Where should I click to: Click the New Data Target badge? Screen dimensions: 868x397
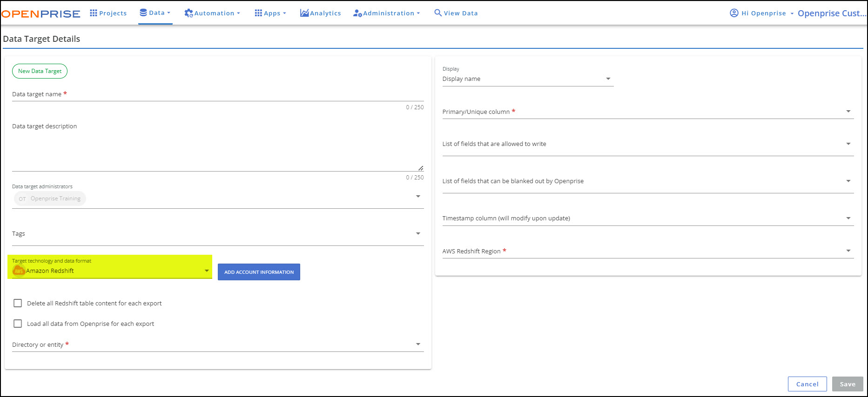[x=40, y=71]
